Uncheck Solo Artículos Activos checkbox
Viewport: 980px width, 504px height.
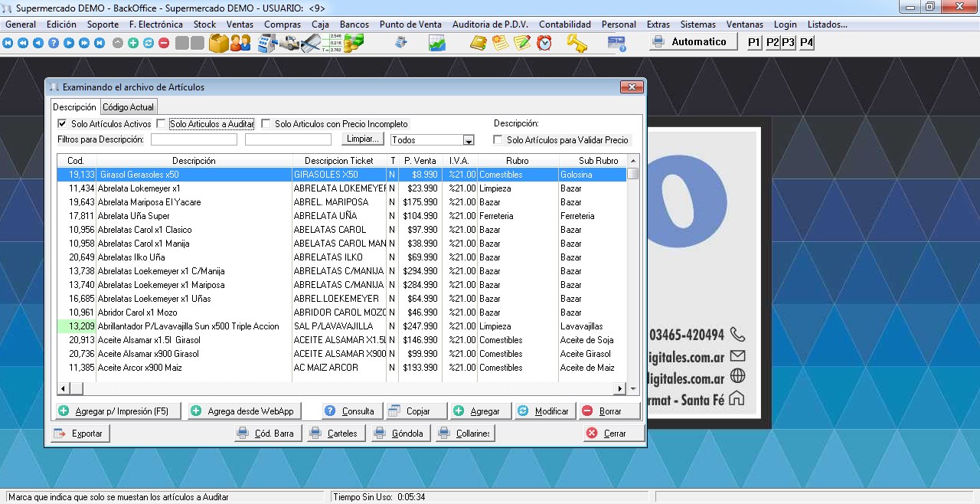tap(62, 123)
